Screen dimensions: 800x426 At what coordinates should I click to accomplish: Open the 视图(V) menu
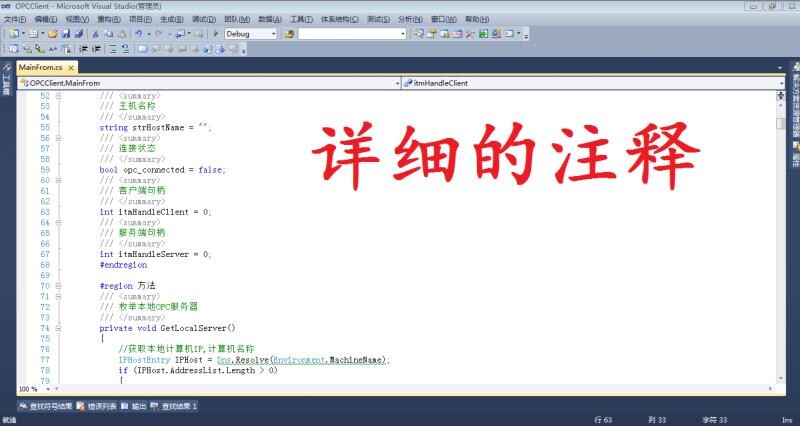point(77,19)
